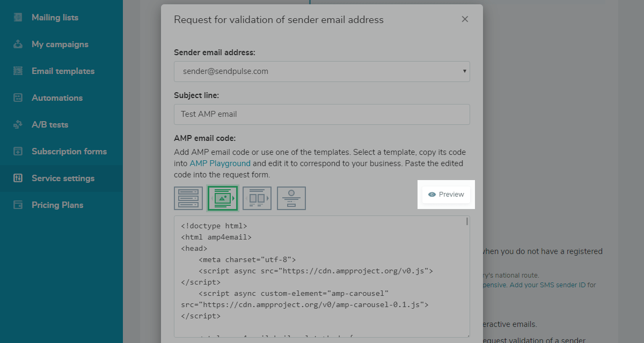
Task: Open Service settings in the sidebar
Action: [x=63, y=178]
